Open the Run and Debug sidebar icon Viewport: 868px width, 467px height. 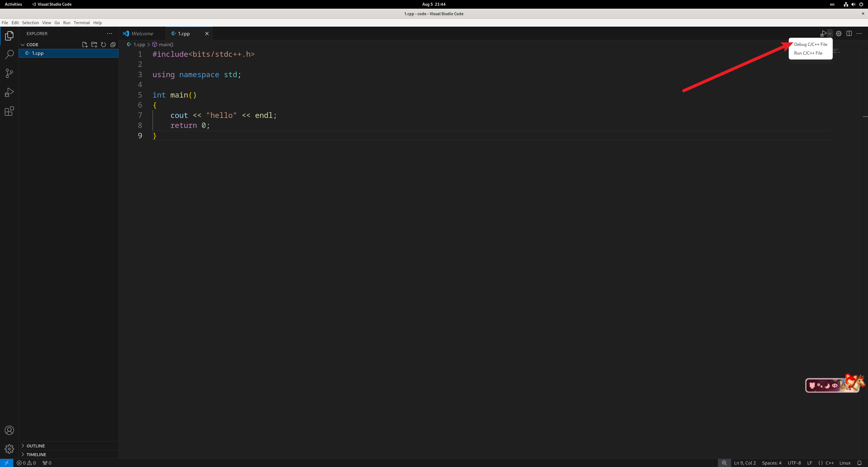tap(9, 92)
